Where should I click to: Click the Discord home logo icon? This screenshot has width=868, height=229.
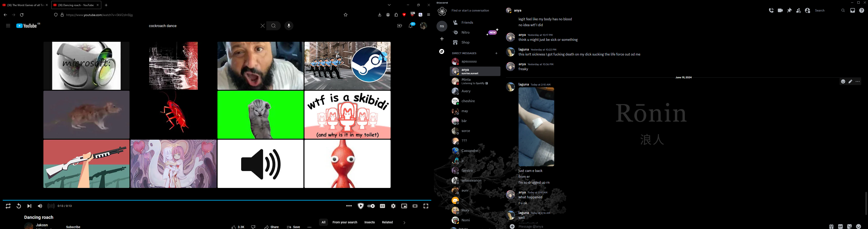point(442,12)
